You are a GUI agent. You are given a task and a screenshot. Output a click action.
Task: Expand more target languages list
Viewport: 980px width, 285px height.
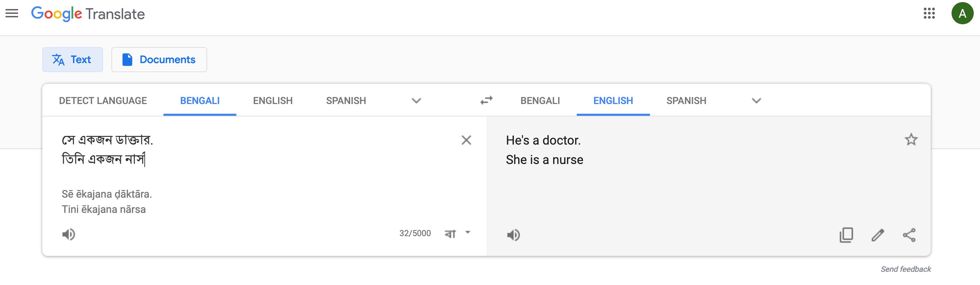(756, 101)
